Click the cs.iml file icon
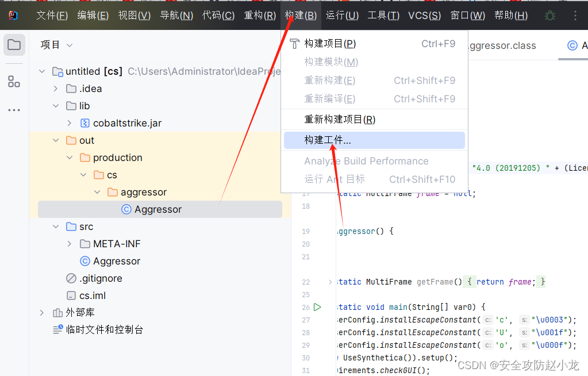The height and width of the screenshot is (376, 588). click(71, 296)
